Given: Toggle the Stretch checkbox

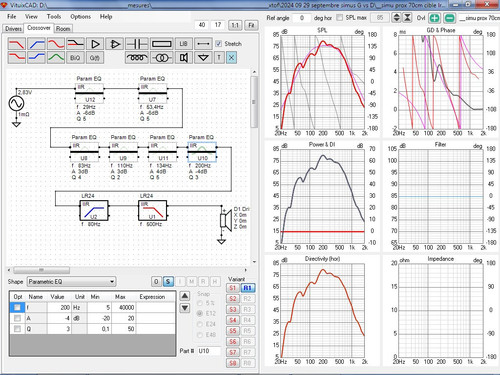Looking at the screenshot, I should [x=219, y=44].
